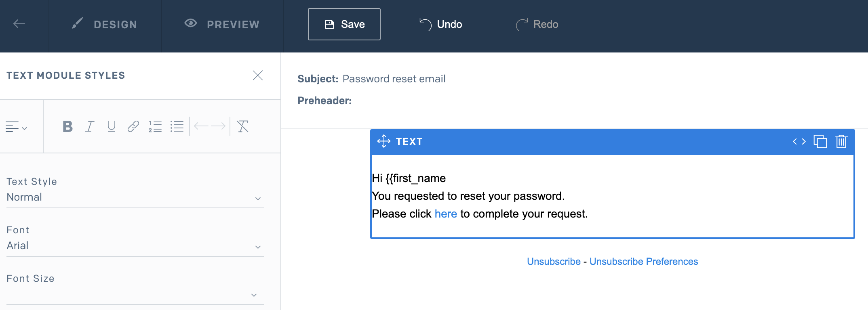The width and height of the screenshot is (868, 310).
Task: Delete the Text module
Action: tap(841, 142)
